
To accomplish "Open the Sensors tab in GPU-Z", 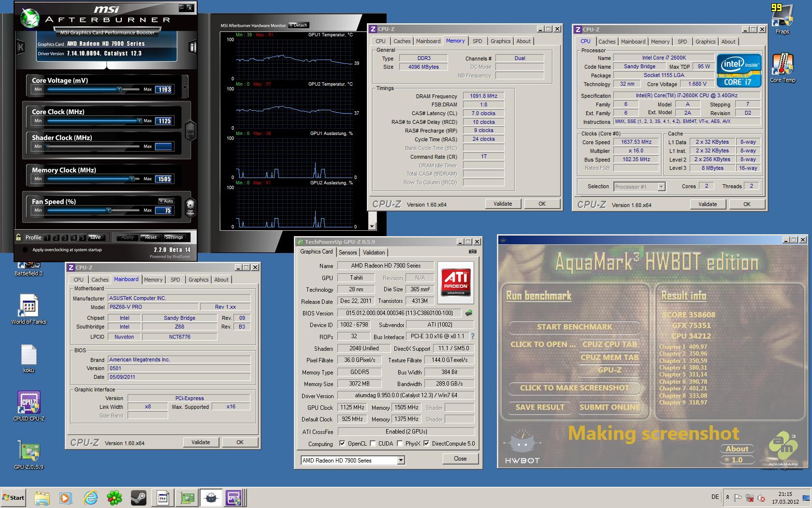I will point(348,253).
